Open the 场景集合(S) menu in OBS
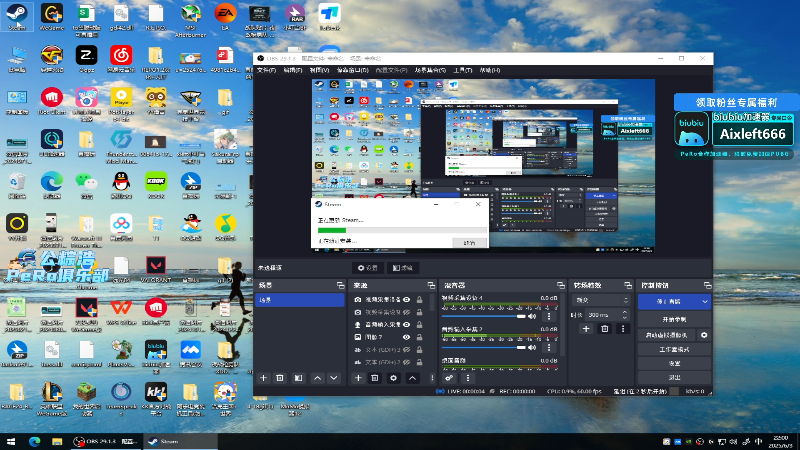 pos(430,70)
